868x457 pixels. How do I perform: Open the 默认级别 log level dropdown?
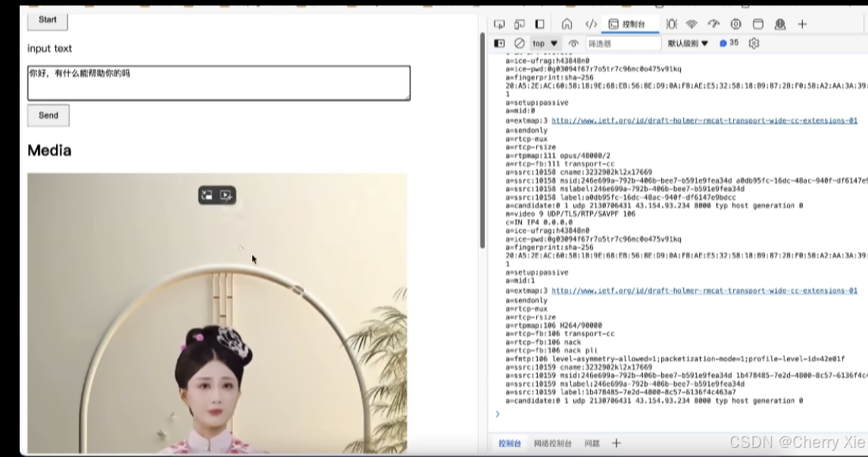(x=688, y=43)
